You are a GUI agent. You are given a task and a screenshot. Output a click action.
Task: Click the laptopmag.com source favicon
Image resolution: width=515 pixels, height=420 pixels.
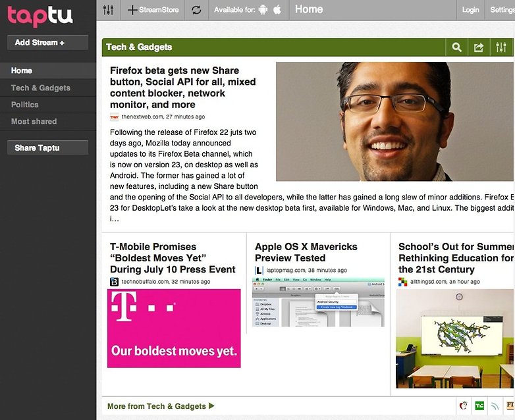pyautogui.click(x=259, y=271)
